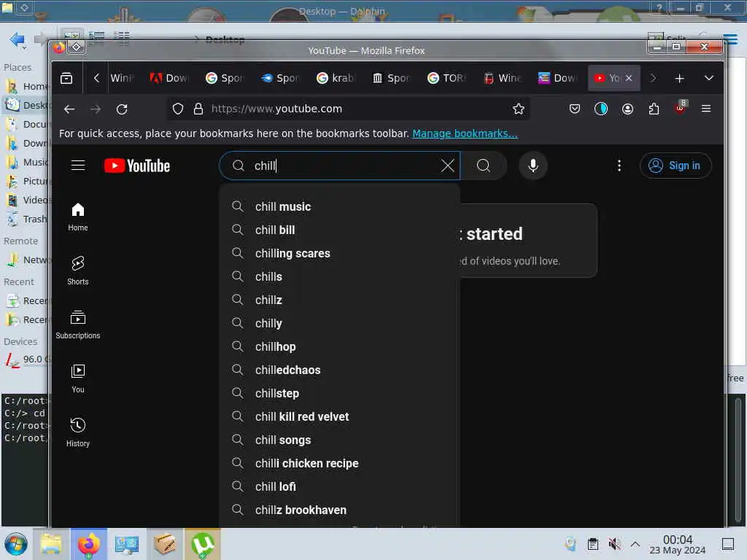Go to Home in YouTube sidebar
Screen dimensions: 747x560
coord(78,217)
